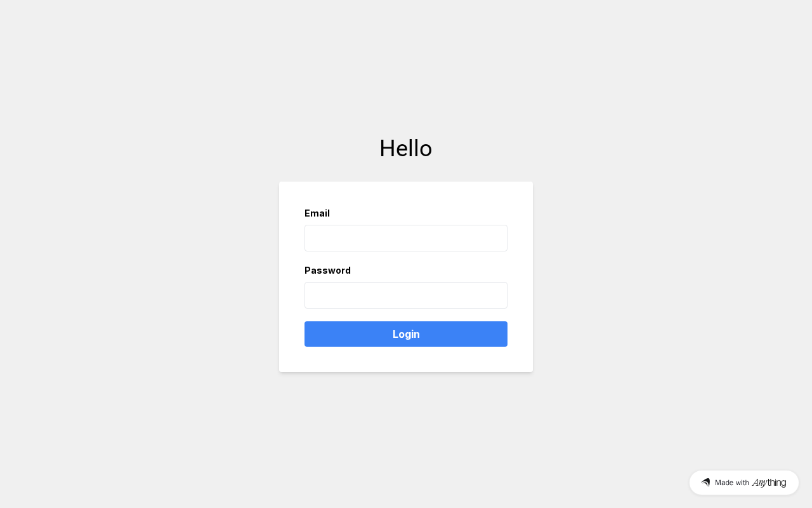This screenshot has width=812, height=508.
Task: Focus the Password input field
Action: click(x=406, y=295)
